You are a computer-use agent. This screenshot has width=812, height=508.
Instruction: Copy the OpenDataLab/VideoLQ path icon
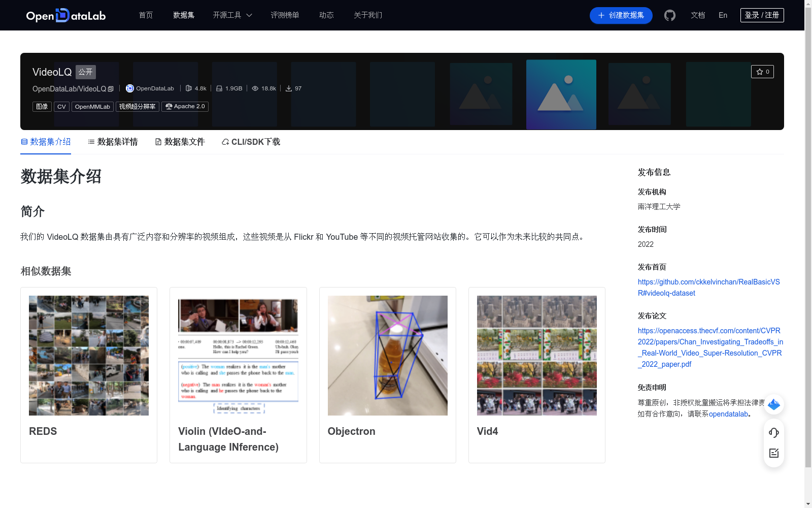(x=111, y=89)
